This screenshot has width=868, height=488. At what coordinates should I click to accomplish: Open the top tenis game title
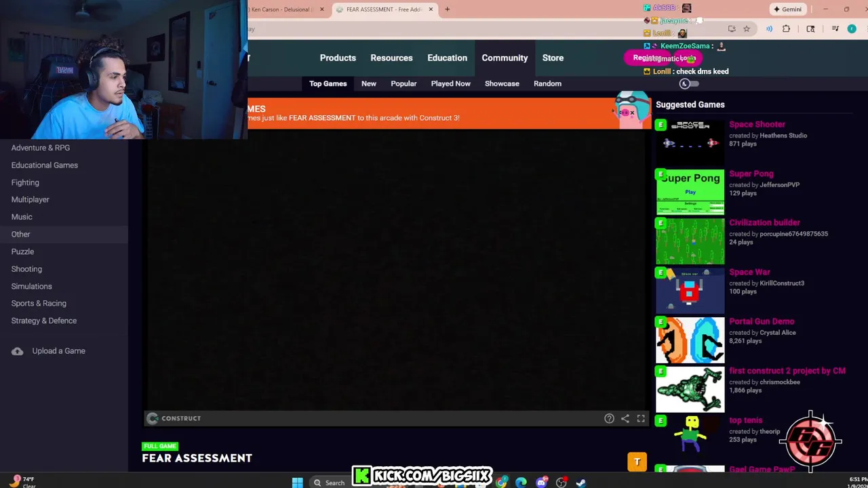click(x=746, y=421)
